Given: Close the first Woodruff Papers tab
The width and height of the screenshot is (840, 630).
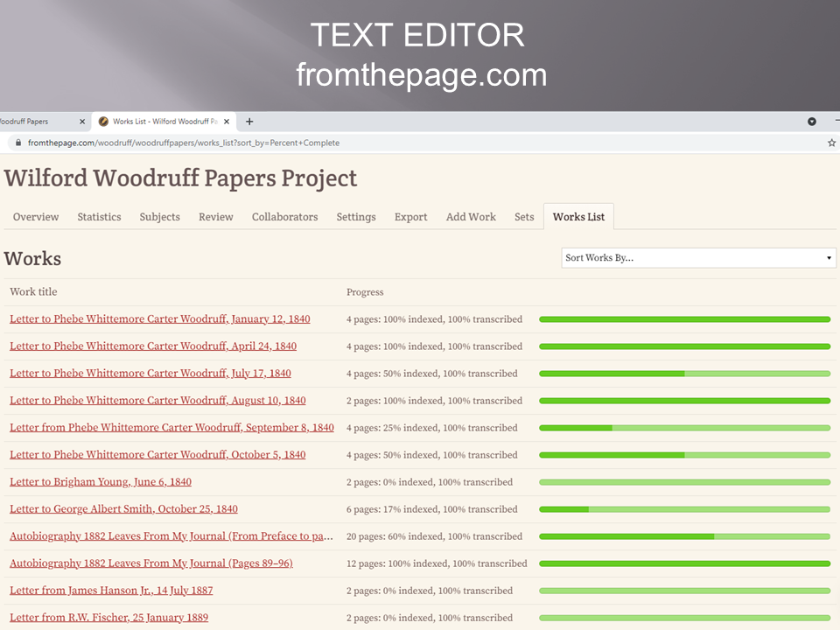Looking at the screenshot, I should point(82,122).
